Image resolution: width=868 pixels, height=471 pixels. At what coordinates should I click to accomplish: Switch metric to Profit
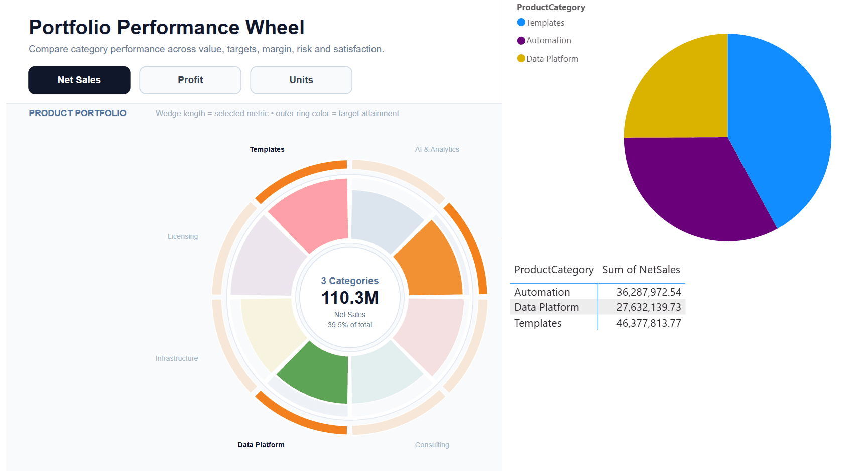coord(190,80)
